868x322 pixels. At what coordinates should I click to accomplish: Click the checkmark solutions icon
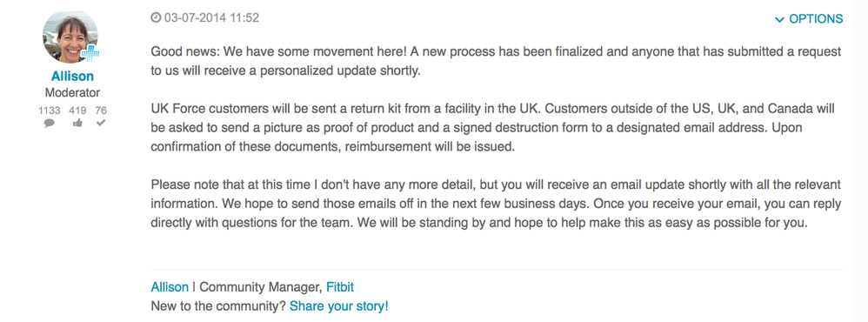point(101,123)
